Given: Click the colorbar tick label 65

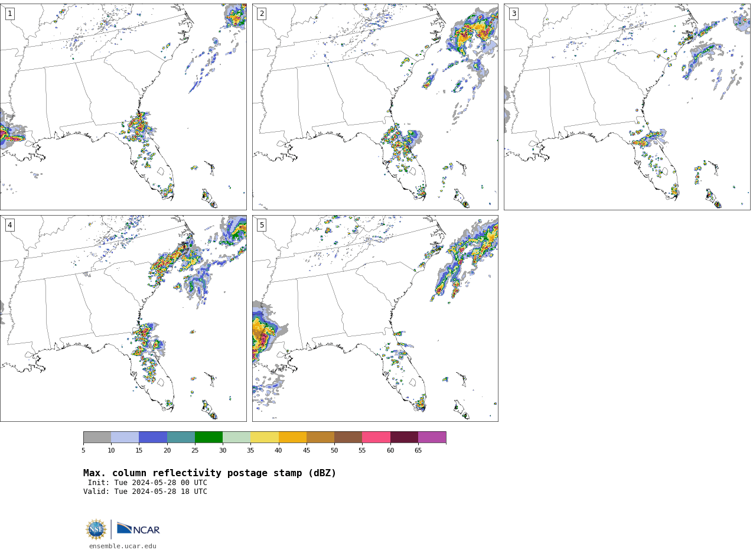Looking at the screenshot, I should click(x=418, y=451).
